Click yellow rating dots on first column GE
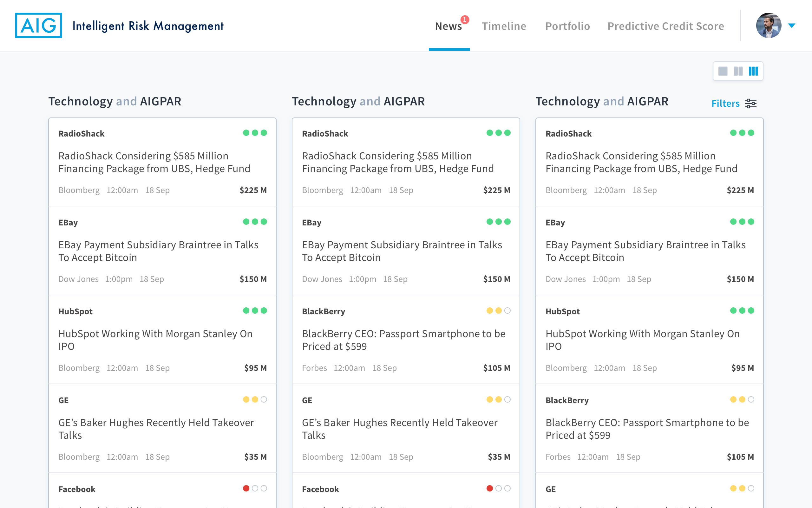 pos(255,399)
